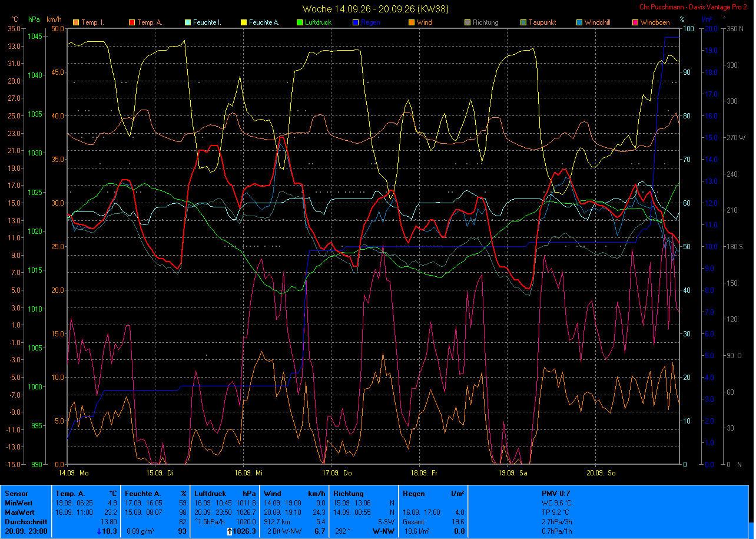
Task: Click the Regen l/m² column header
Action: pyautogui.click(x=433, y=493)
